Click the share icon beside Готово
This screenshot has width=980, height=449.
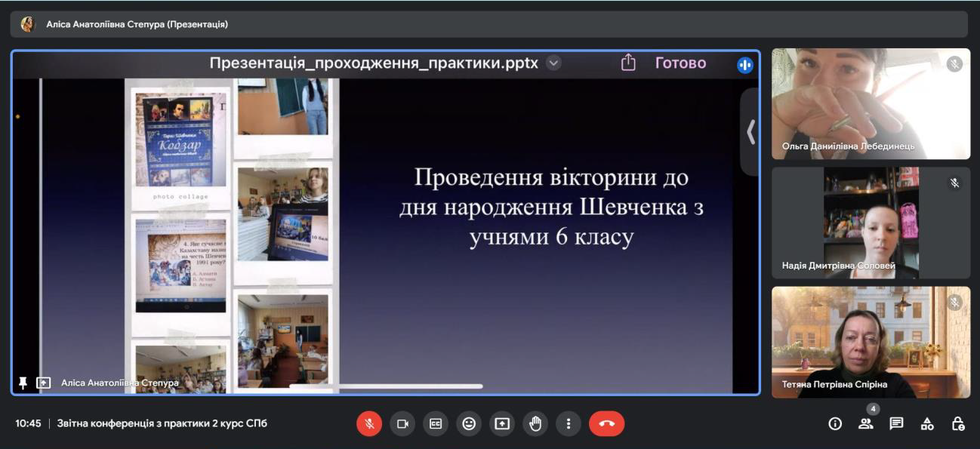point(628,63)
